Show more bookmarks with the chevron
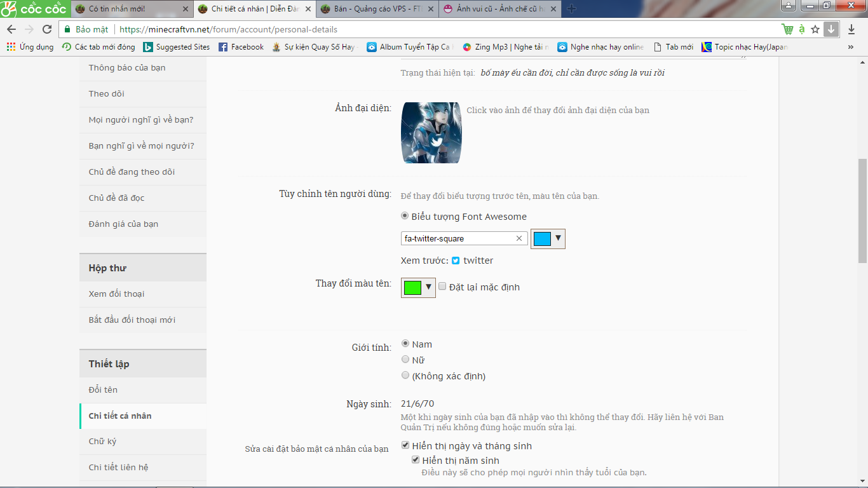The width and height of the screenshot is (868, 488). (851, 47)
